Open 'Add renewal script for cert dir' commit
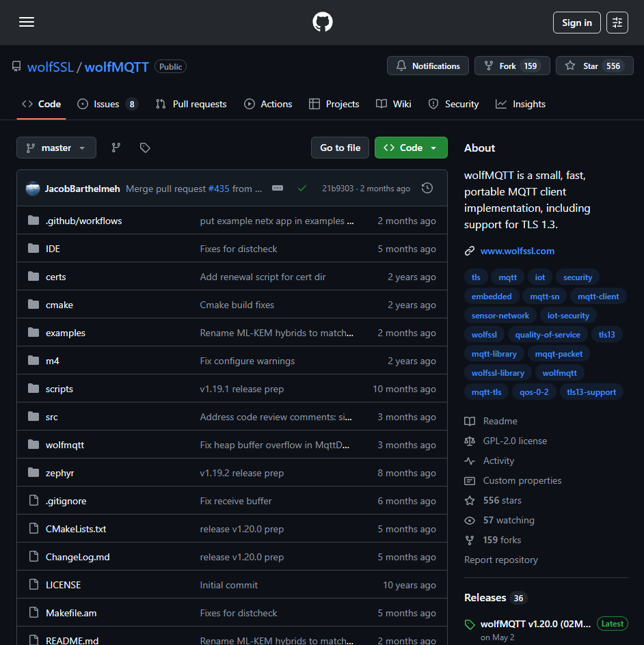This screenshot has height=645, width=644. point(263,277)
